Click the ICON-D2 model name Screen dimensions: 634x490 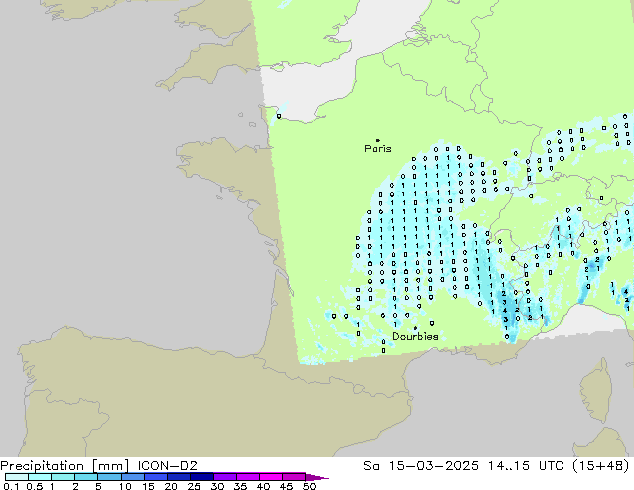point(167,466)
